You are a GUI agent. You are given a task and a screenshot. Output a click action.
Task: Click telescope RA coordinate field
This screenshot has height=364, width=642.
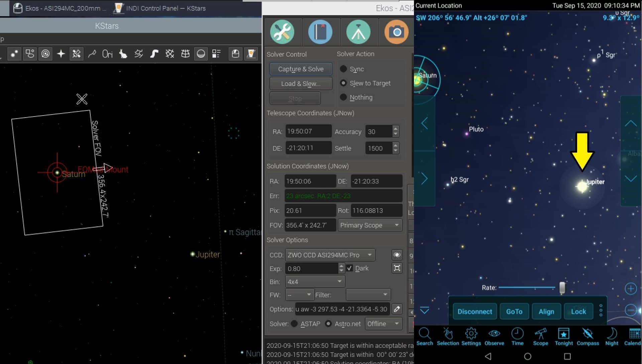coord(308,131)
